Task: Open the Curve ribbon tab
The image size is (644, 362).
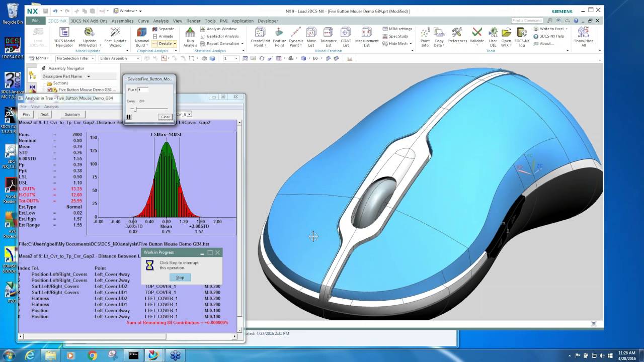Action: [143, 21]
